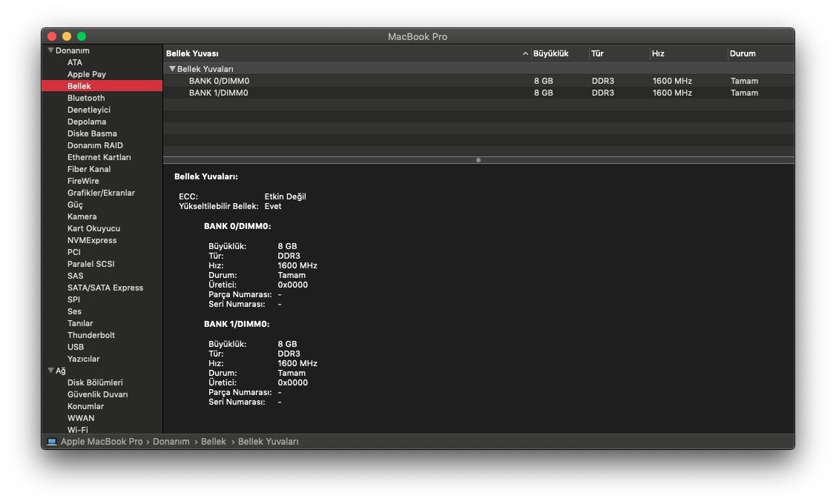Select Disk Bölümleri under Ağ
This screenshot has width=836, height=504.
pos(95,382)
